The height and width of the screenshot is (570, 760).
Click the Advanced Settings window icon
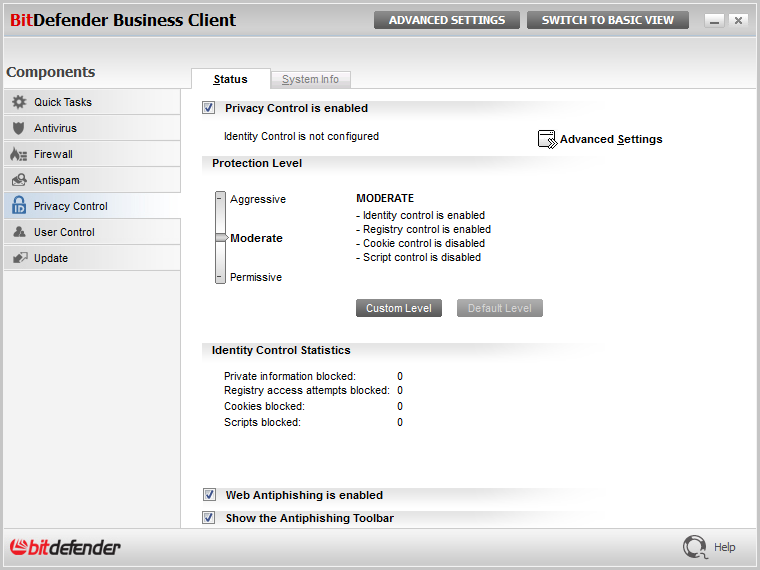(547, 139)
